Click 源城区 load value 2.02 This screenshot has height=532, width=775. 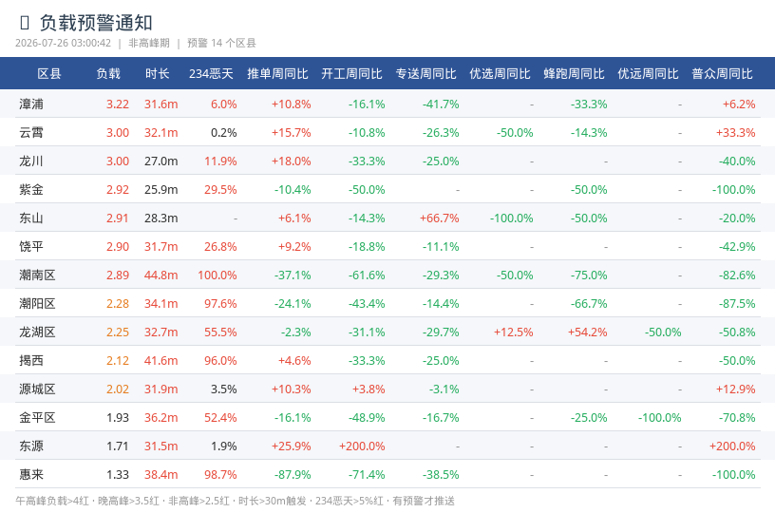[118, 389]
